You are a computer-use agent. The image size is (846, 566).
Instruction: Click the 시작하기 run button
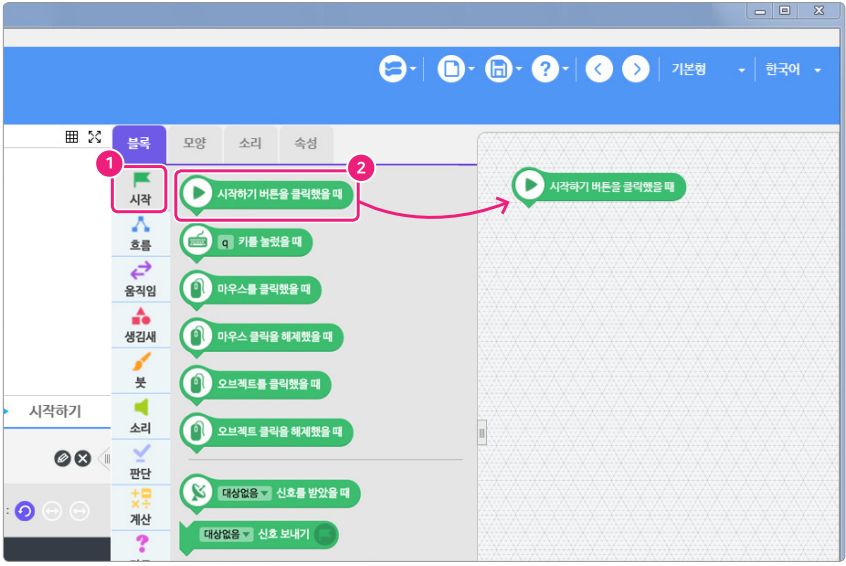(x=54, y=411)
